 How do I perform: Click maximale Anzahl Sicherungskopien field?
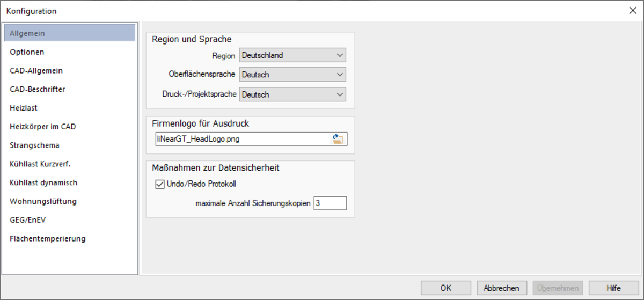click(330, 203)
